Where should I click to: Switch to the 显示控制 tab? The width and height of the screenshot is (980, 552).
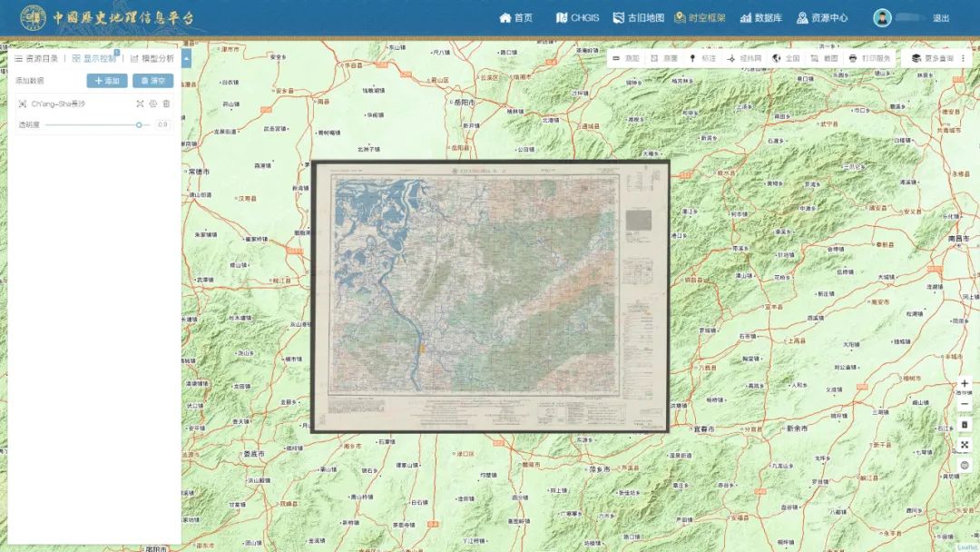pos(94,58)
